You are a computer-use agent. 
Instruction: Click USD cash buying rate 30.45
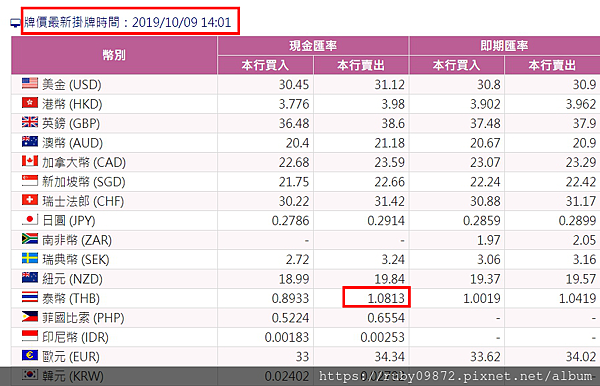[294, 85]
